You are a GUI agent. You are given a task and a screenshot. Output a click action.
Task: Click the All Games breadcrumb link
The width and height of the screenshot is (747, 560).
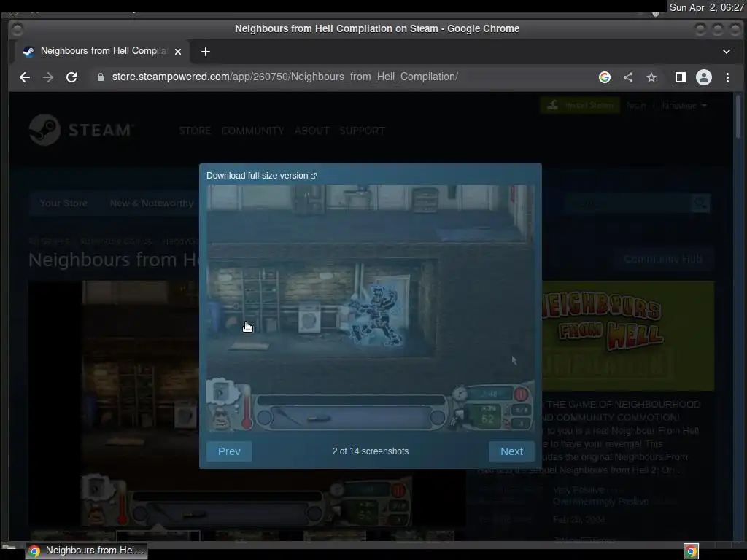coord(49,241)
